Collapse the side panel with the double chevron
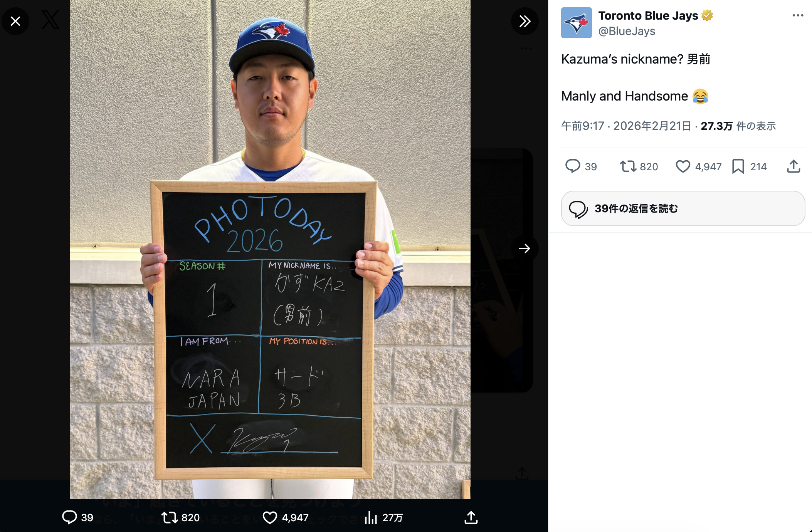This screenshot has height=532, width=812. (x=525, y=21)
